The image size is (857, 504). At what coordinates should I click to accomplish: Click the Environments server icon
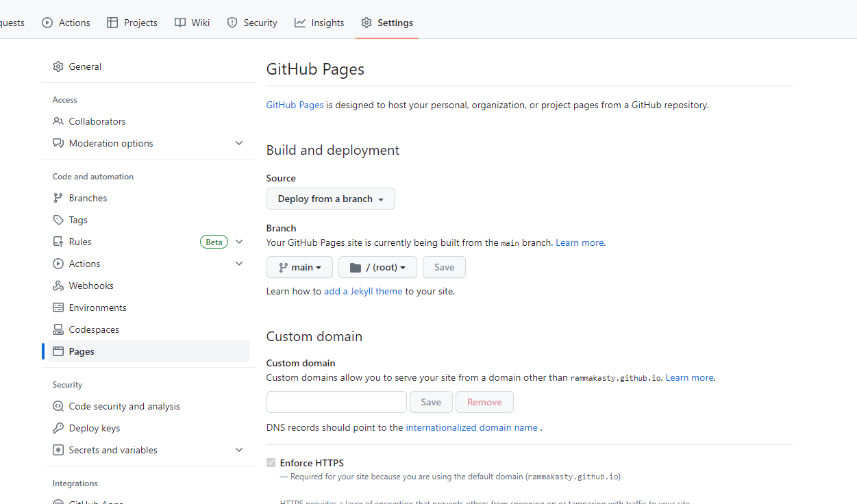coord(58,307)
